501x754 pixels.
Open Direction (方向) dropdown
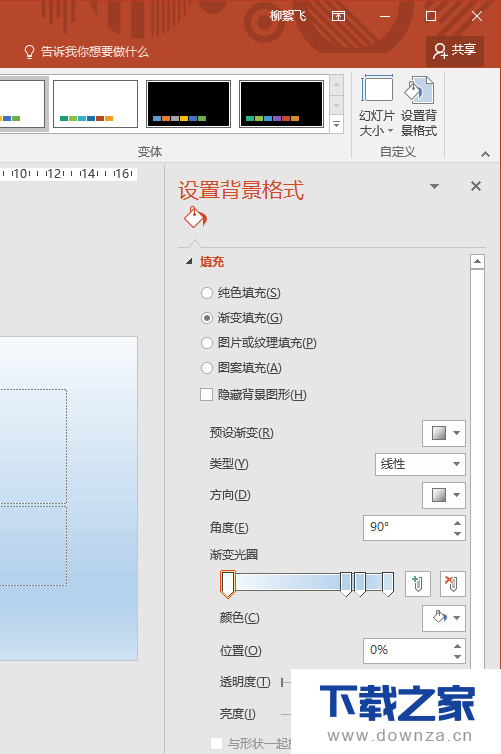(444, 495)
